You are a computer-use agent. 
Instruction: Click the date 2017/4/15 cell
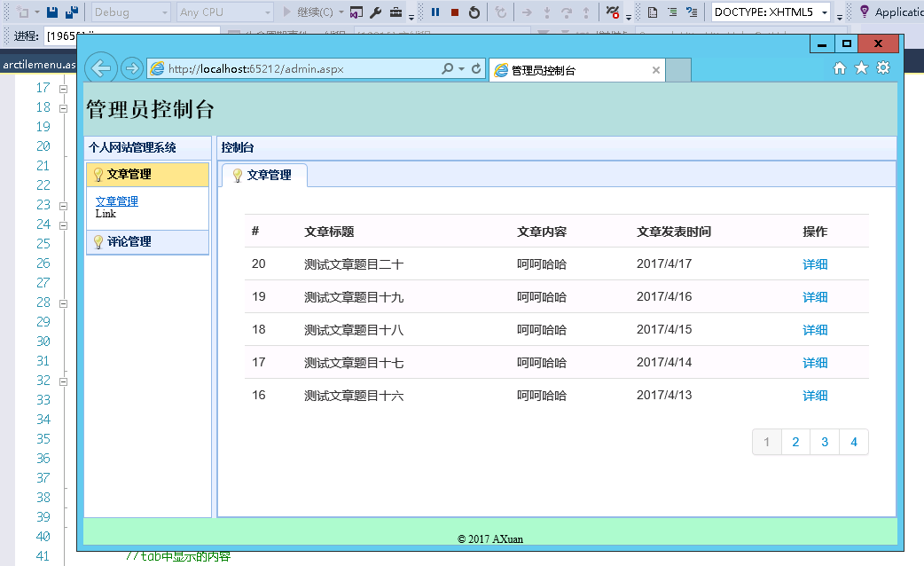coord(664,330)
